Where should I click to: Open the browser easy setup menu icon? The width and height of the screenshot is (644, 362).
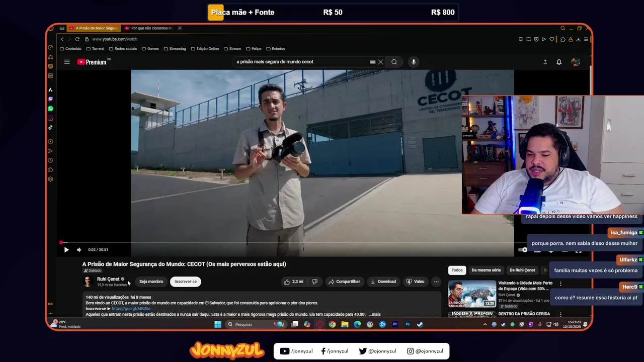coord(586,39)
